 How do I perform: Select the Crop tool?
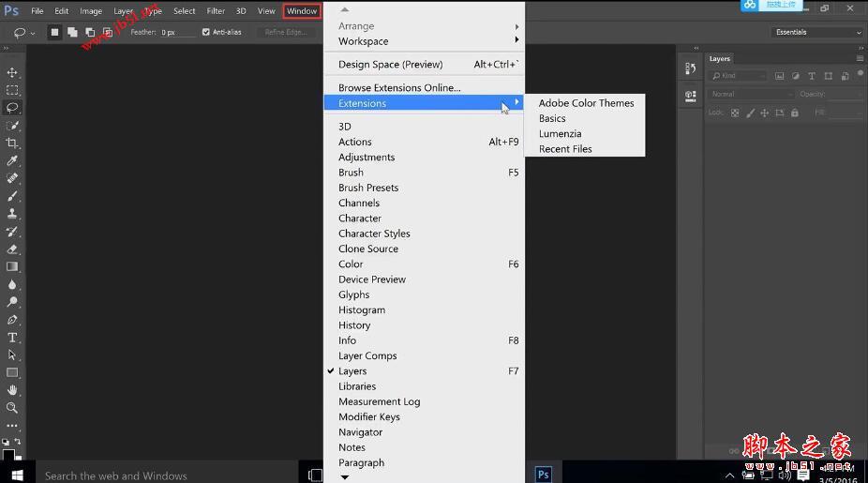tap(11, 143)
